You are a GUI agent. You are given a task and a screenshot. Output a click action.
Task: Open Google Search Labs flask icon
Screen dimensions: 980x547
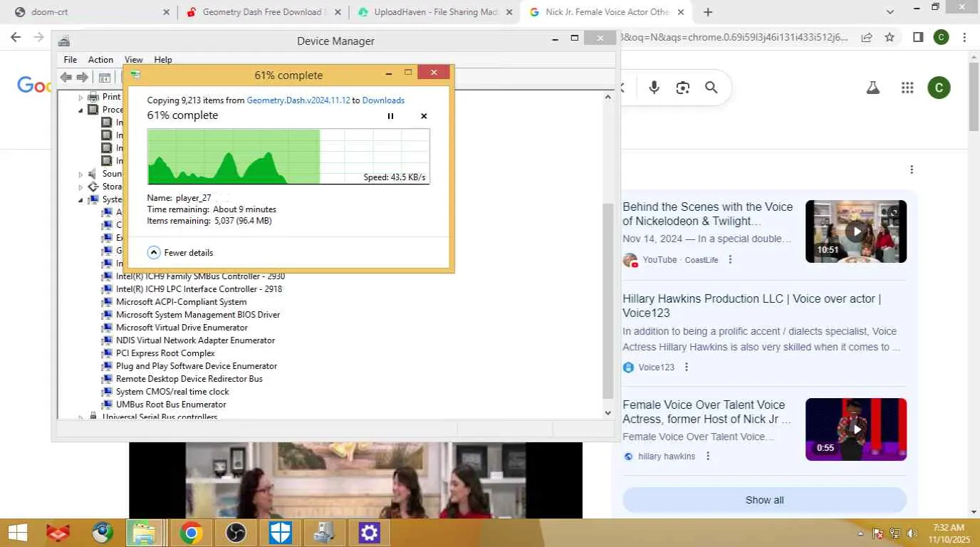click(872, 88)
